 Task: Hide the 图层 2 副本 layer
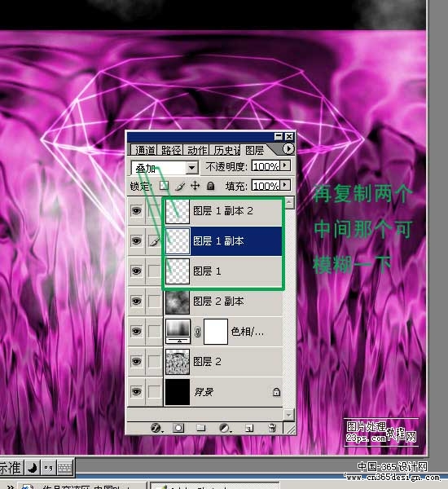tap(136, 302)
